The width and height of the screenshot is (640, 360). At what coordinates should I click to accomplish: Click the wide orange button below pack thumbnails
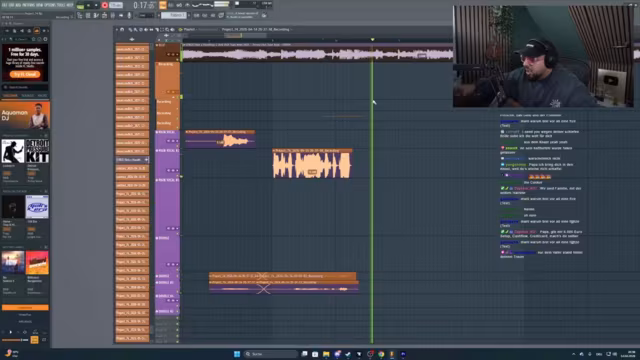25,307
